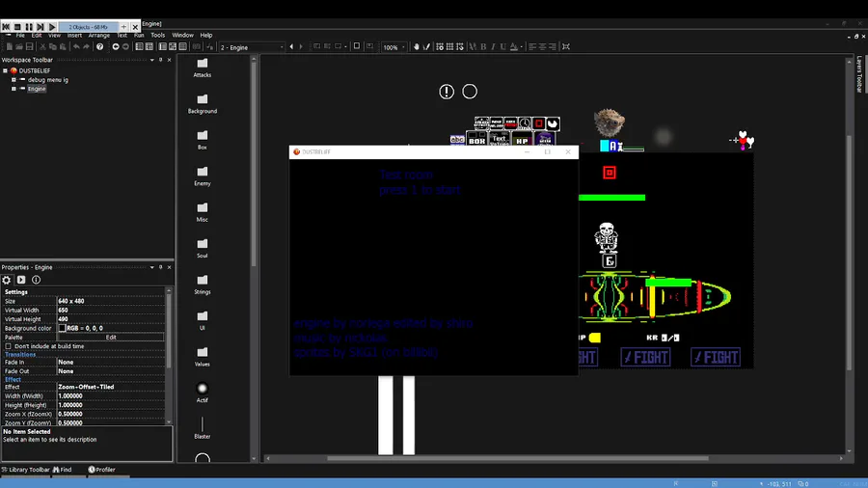The image size is (868, 488).
Task: Add item with debugger plus button
Action: coord(124,27)
